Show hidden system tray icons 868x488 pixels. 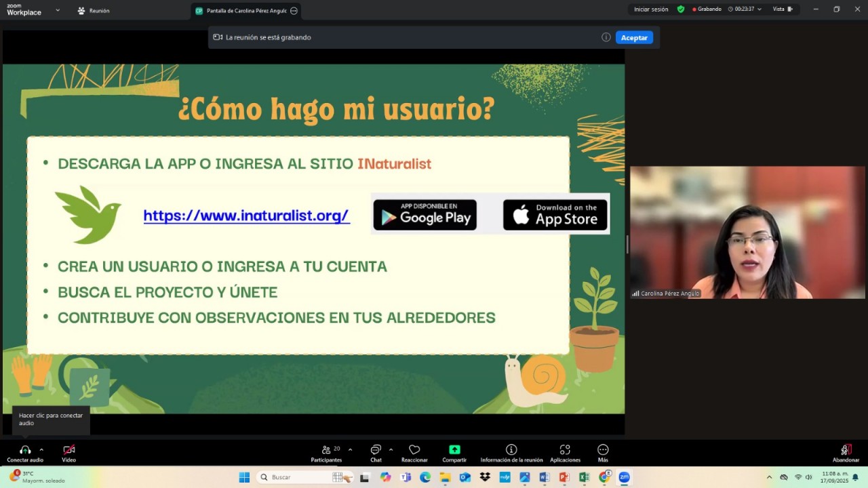coord(769,477)
